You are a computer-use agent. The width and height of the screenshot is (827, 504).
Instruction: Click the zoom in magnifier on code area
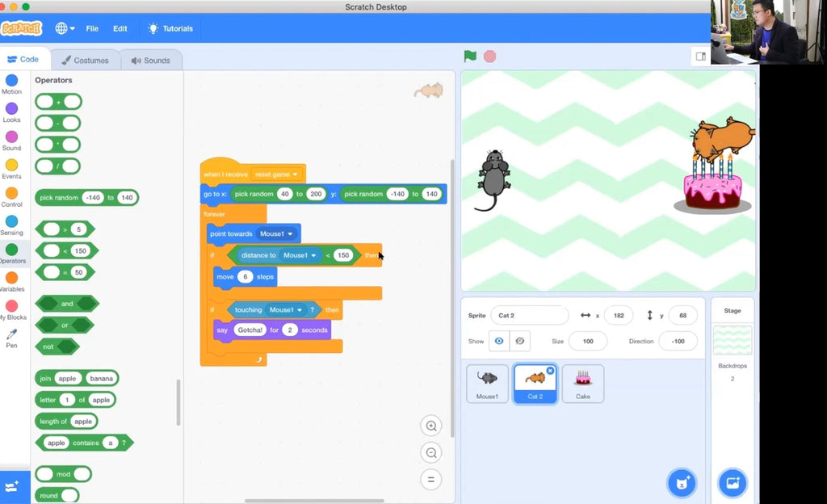pyautogui.click(x=431, y=426)
